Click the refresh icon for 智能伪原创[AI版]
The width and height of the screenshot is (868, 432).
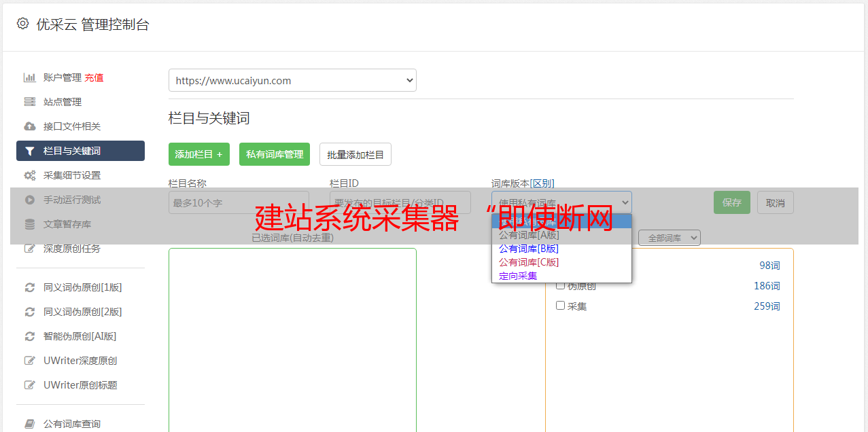coord(30,336)
